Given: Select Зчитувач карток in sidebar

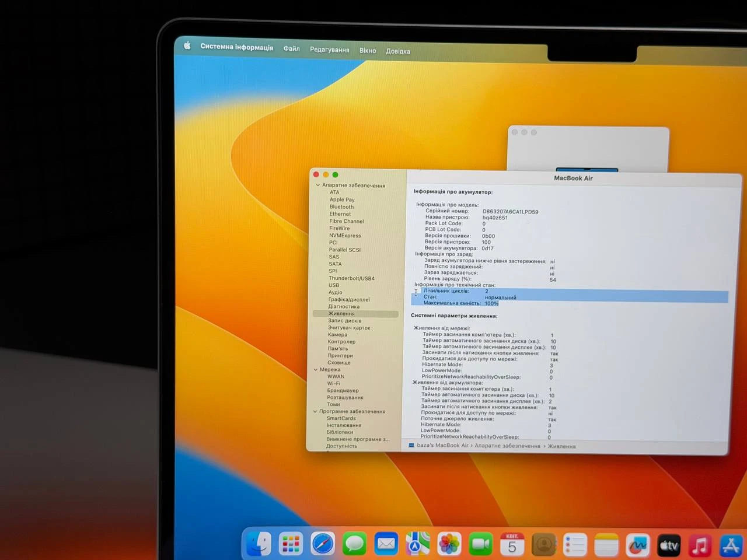Looking at the screenshot, I should (x=349, y=328).
